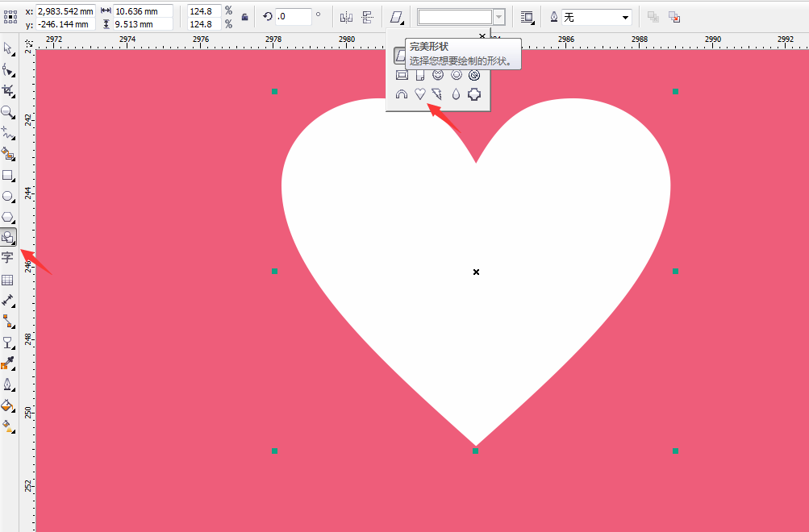This screenshot has width=809, height=532.
Task: Select the Interactive effects (glass) tool
Action: 8,343
